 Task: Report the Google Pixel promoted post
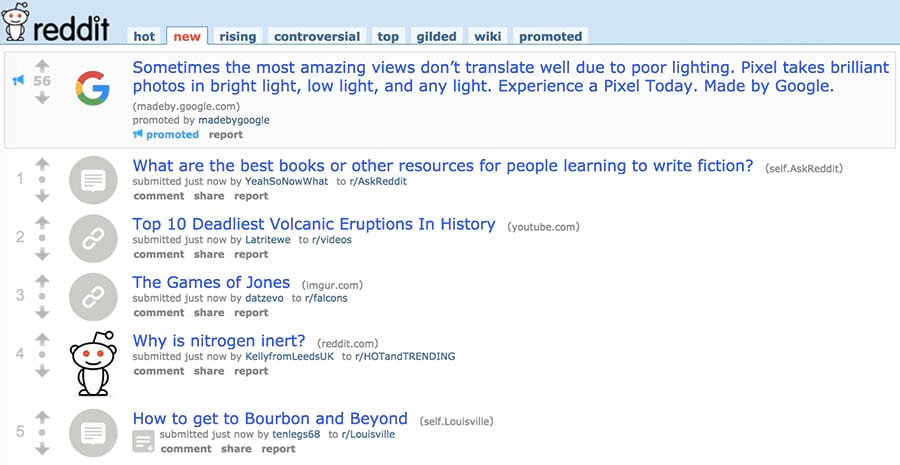[x=225, y=134]
